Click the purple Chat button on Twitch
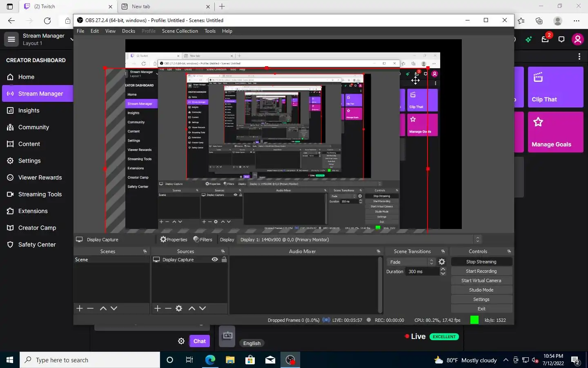This screenshot has width=588, height=368. point(200,341)
